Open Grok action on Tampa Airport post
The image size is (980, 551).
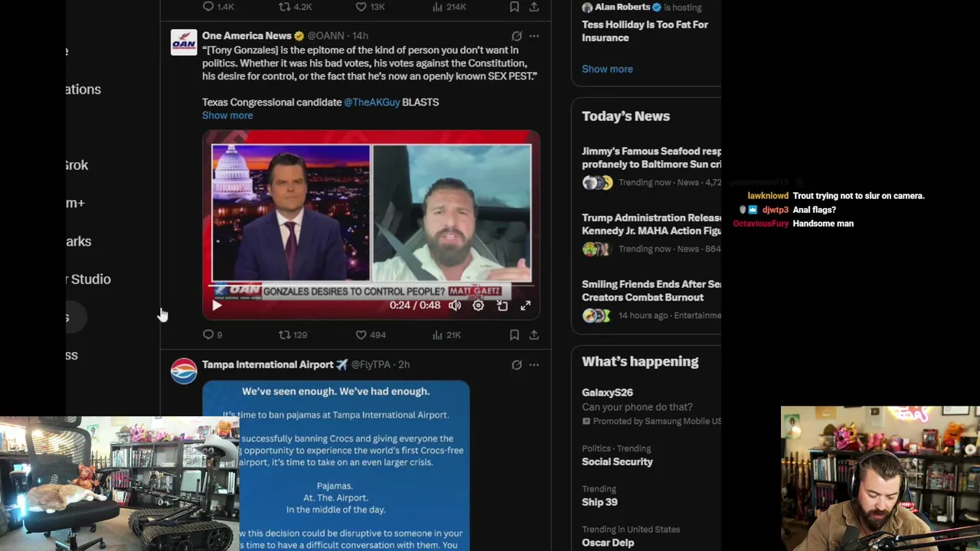pos(517,365)
